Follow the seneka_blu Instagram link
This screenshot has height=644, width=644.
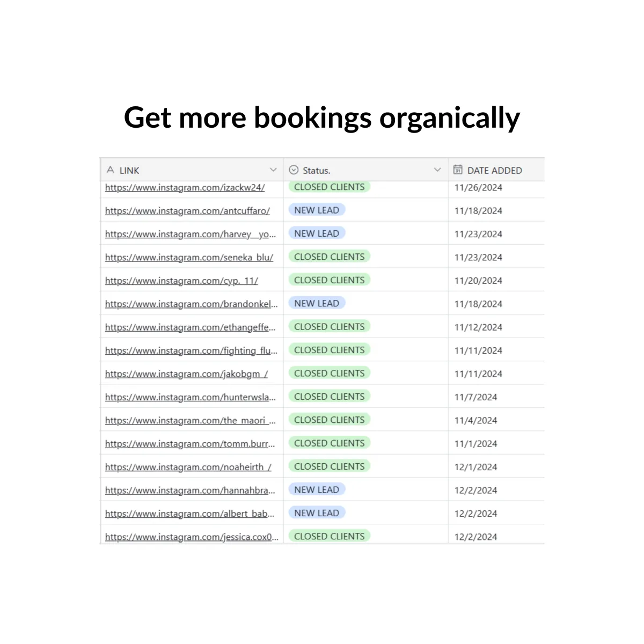[189, 258]
